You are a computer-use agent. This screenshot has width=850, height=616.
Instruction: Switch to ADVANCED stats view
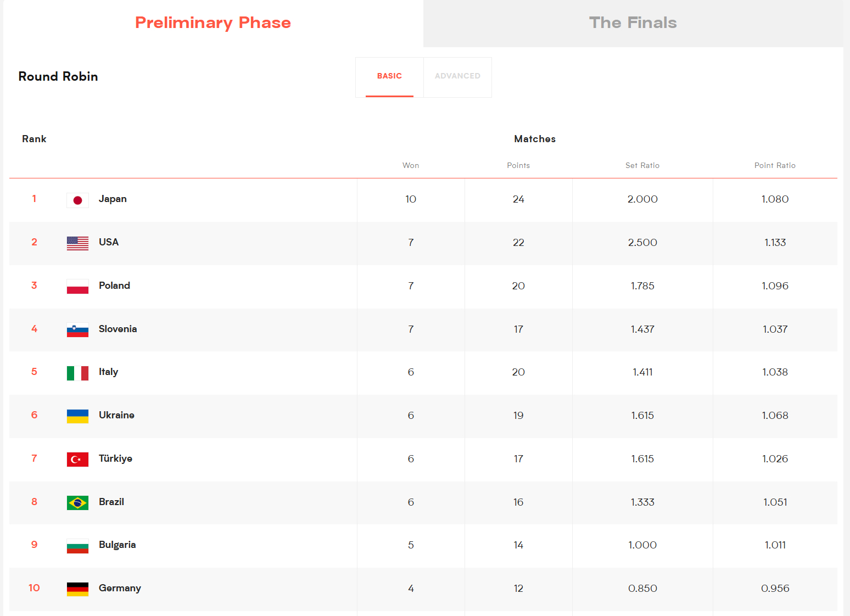click(457, 77)
